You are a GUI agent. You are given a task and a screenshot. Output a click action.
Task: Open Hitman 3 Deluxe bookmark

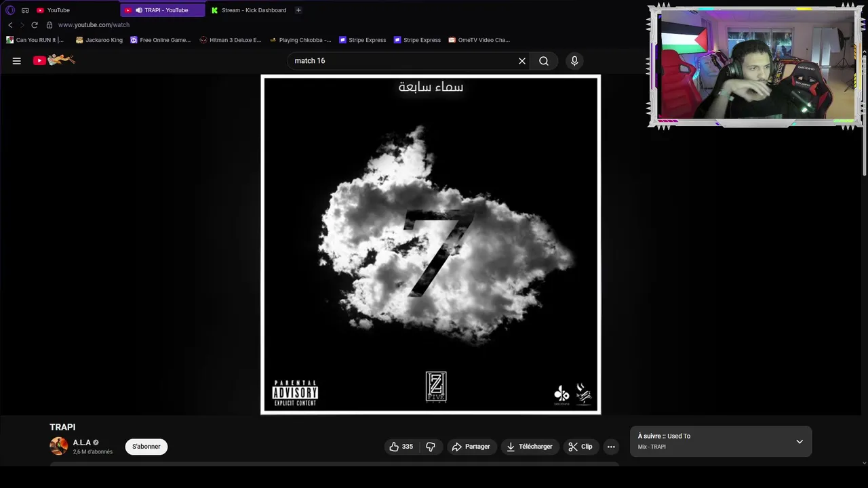coord(231,40)
